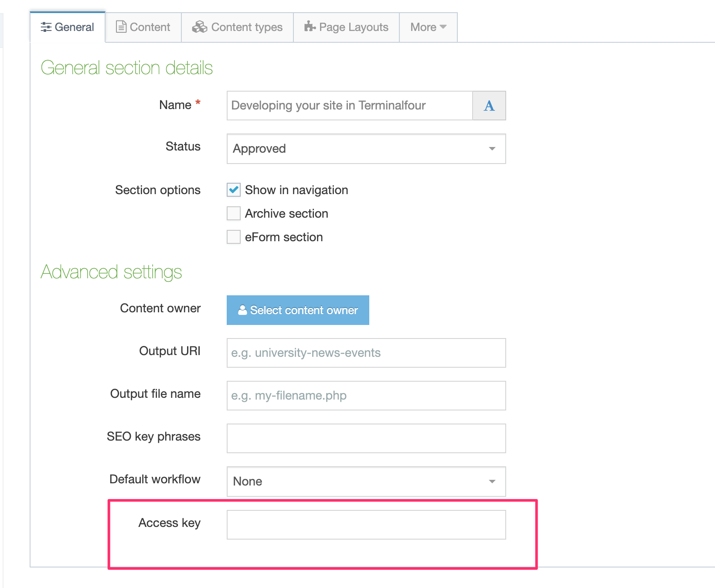Go to the Content types tab
715x588 pixels.
[x=238, y=27]
